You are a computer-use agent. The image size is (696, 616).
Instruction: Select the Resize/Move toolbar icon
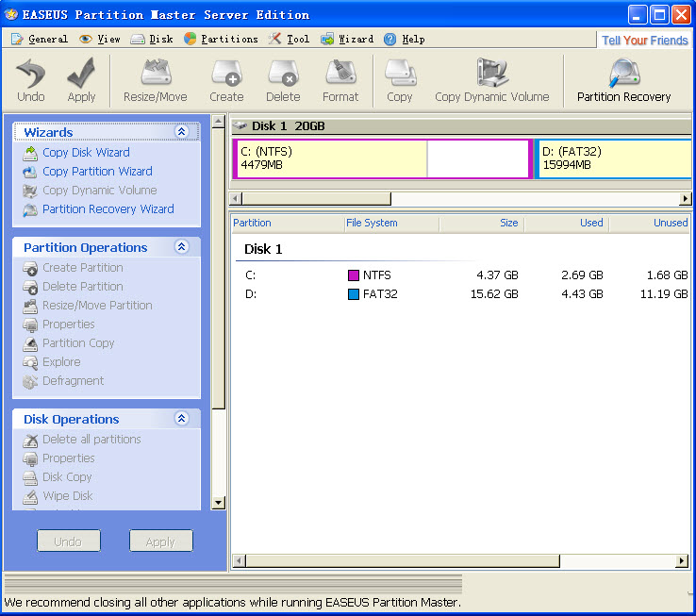tap(155, 74)
